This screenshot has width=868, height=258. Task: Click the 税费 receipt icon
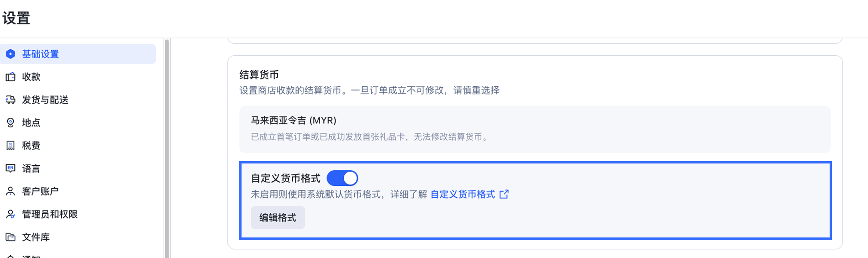(10, 146)
